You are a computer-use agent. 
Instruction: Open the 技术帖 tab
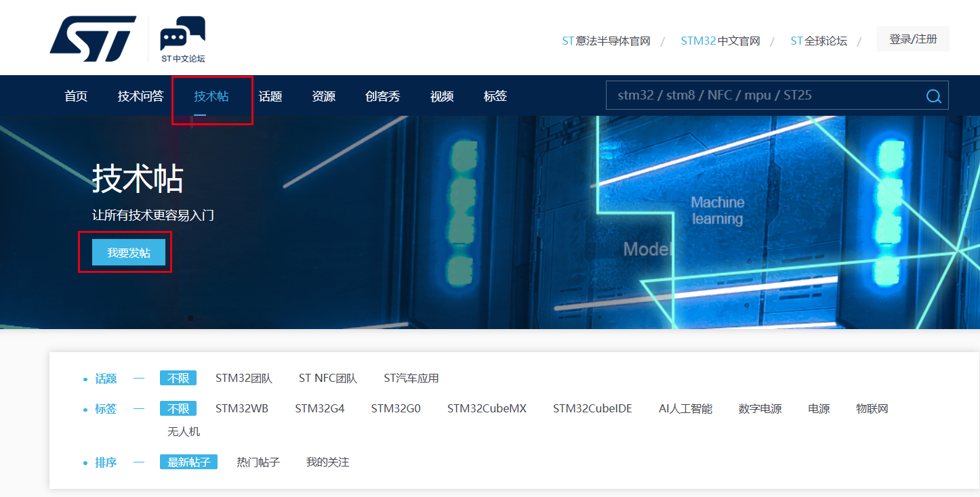tap(211, 96)
